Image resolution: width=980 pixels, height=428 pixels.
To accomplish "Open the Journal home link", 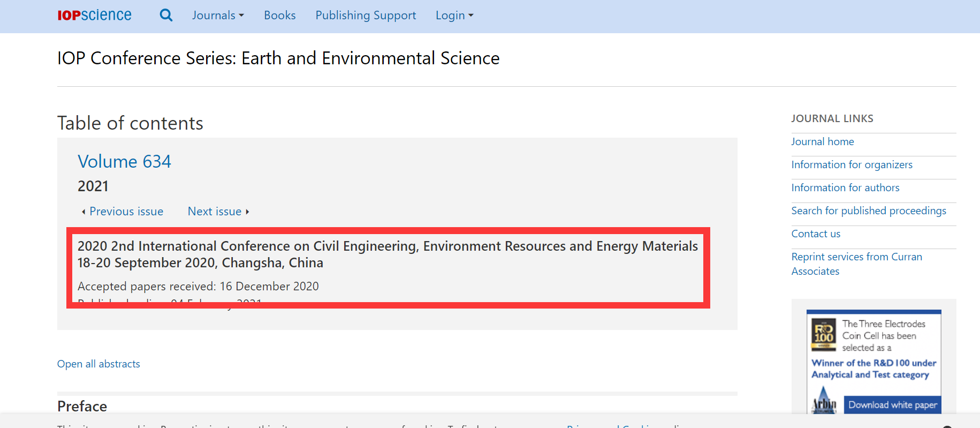I will coord(823,141).
